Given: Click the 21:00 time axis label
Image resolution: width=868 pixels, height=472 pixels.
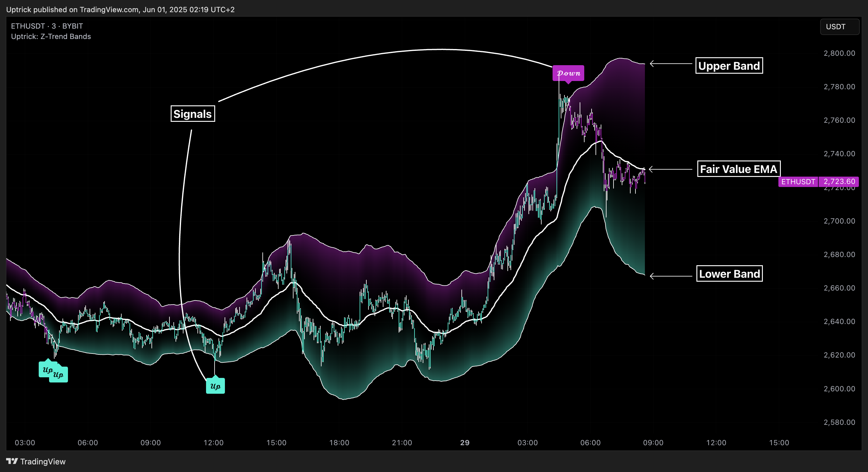Looking at the screenshot, I should click(x=402, y=442).
